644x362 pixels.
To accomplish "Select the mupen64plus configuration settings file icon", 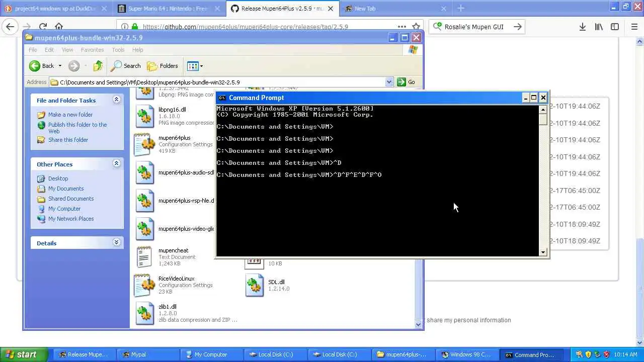I will coord(145,144).
